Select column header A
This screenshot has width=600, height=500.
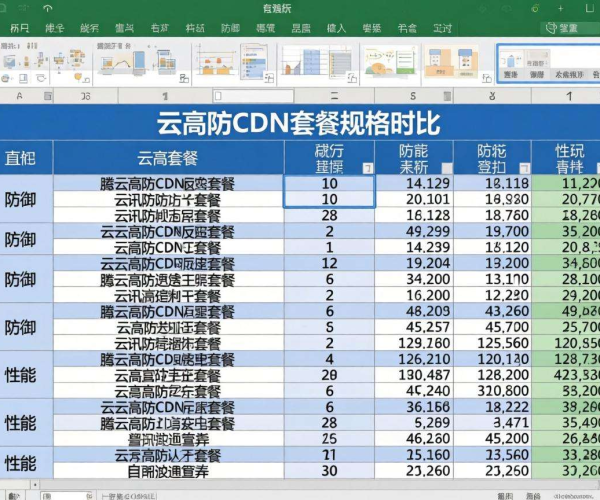coord(20,96)
